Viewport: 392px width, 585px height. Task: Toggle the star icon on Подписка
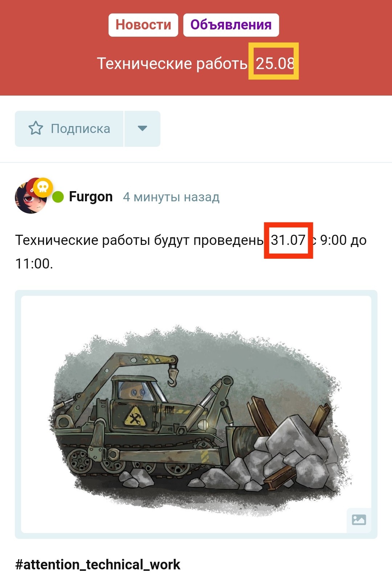(36, 128)
